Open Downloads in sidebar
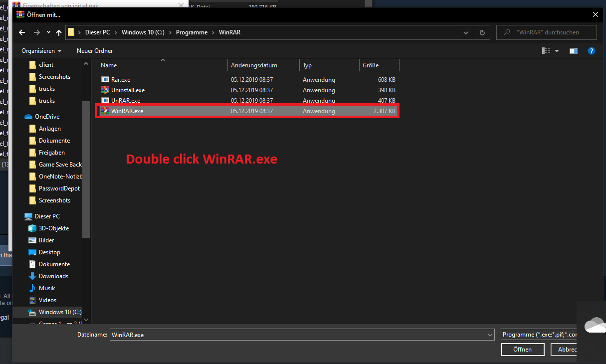606x364 pixels. tap(53, 276)
